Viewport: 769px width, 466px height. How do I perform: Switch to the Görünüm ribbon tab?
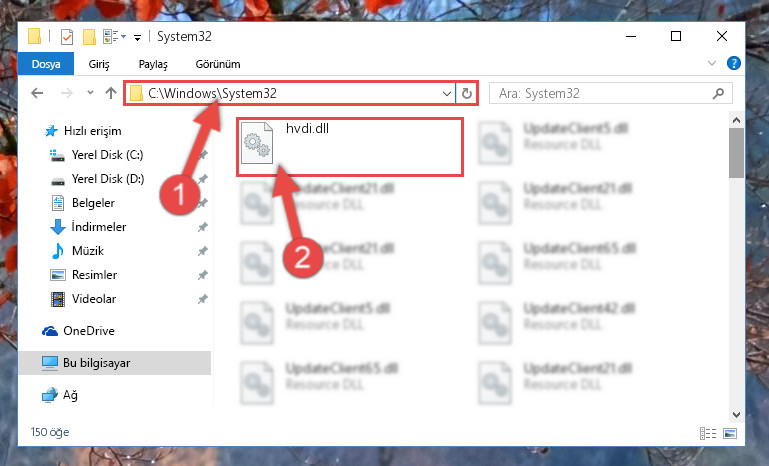[x=218, y=64]
